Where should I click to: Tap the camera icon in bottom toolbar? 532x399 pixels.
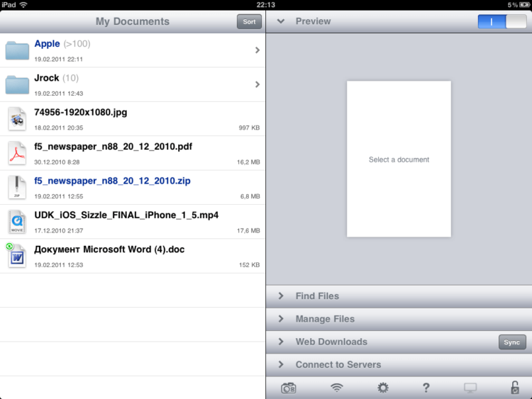289,388
